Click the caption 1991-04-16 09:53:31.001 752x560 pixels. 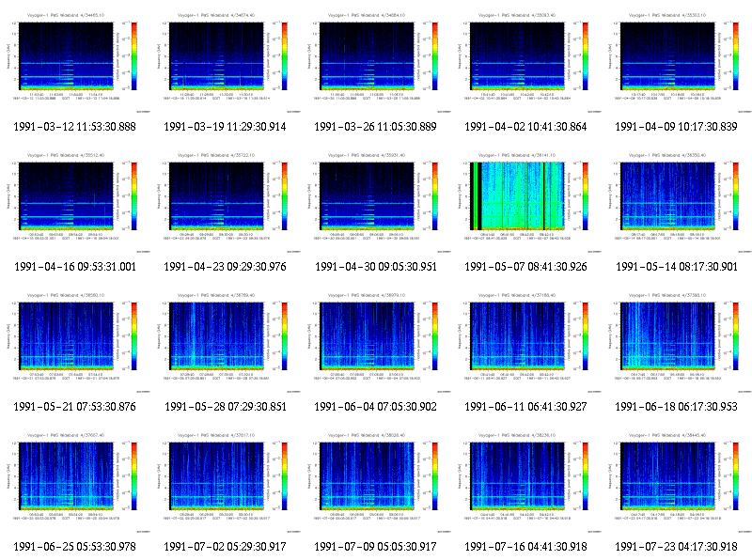coord(75,267)
